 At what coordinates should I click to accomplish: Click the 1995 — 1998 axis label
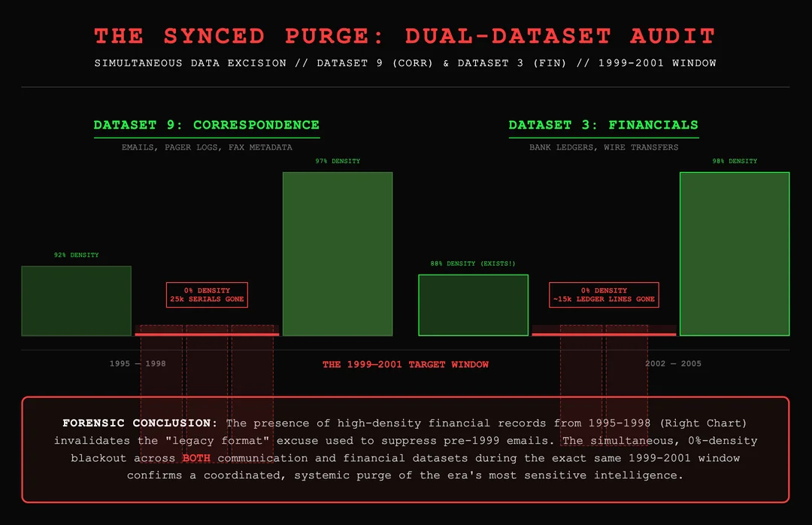(x=138, y=364)
